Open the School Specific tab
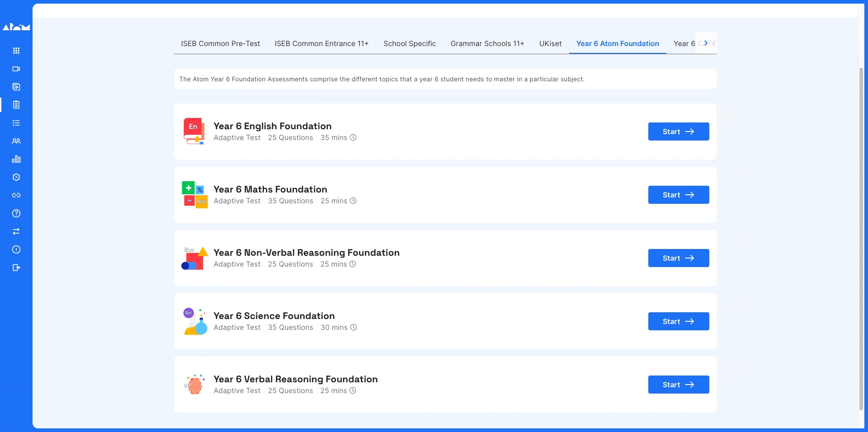This screenshot has width=868, height=432. pos(410,43)
